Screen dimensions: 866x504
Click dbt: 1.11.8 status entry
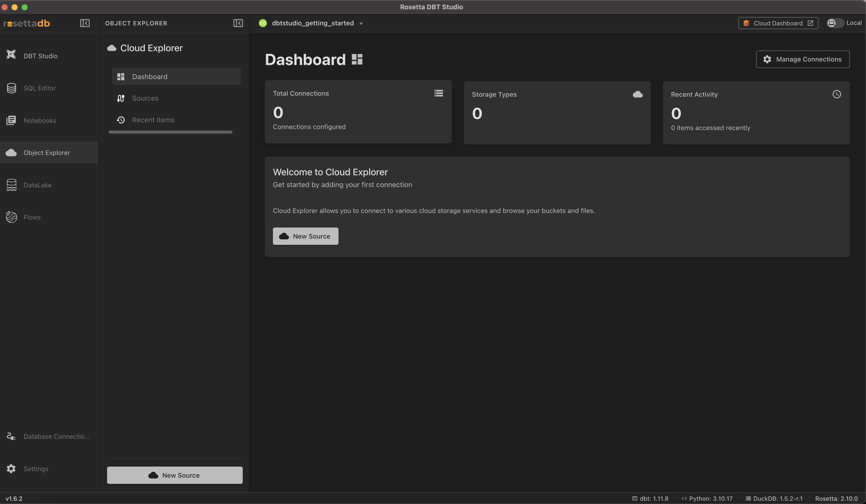pyautogui.click(x=650, y=498)
